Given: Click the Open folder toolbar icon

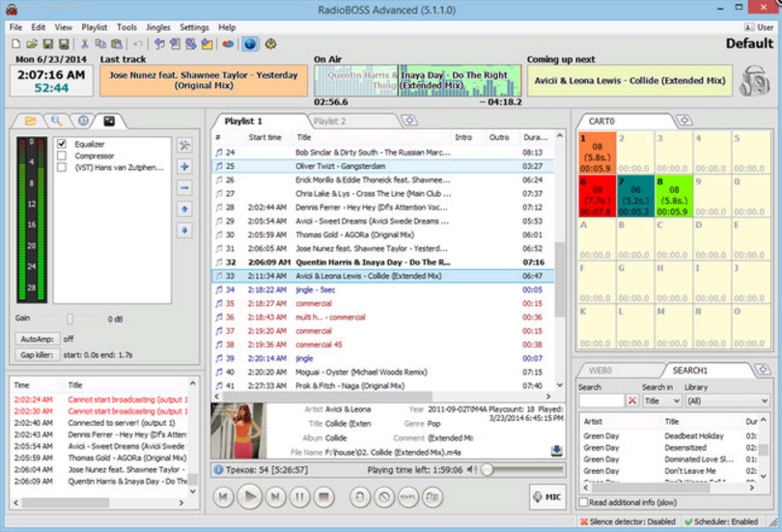Looking at the screenshot, I should (32, 43).
